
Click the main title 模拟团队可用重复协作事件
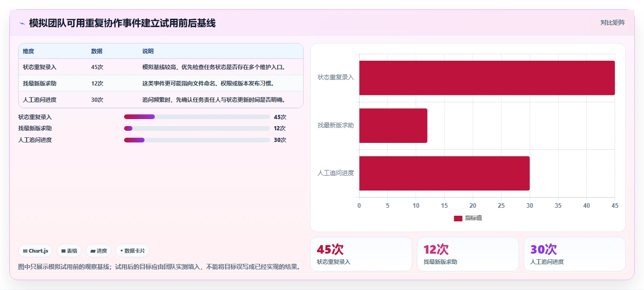coord(122,23)
